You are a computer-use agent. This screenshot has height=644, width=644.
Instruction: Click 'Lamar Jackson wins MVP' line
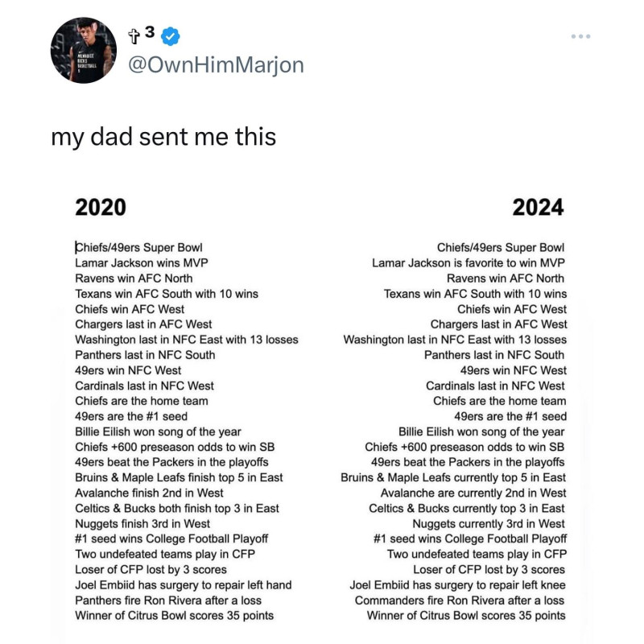(142, 263)
